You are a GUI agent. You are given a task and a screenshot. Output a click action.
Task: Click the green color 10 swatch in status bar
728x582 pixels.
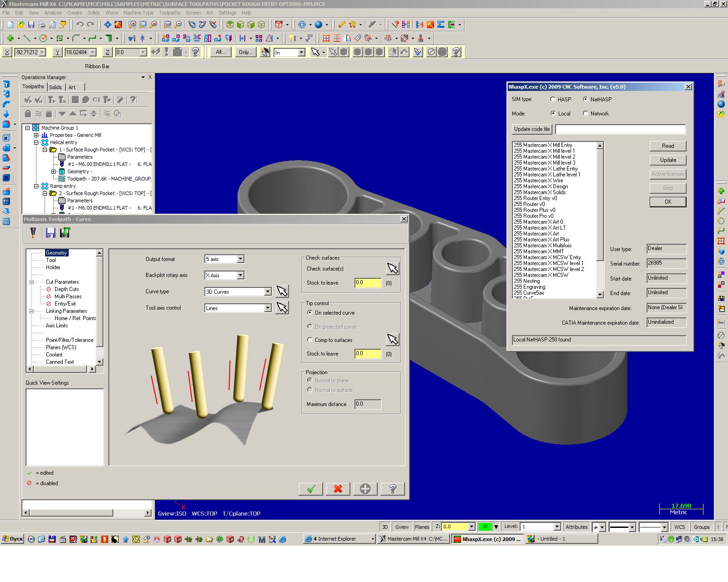[x=485, y=527]
